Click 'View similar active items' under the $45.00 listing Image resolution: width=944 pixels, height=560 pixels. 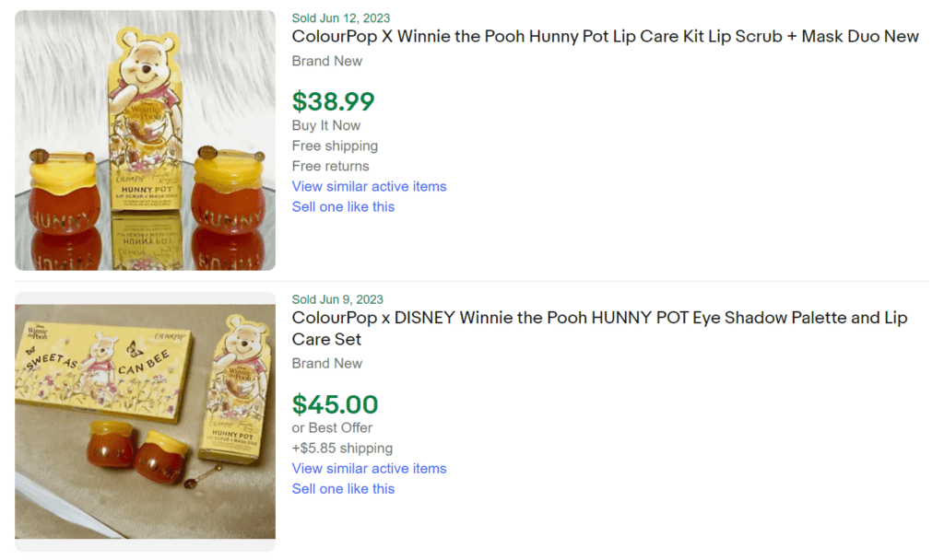[x=369, y=468]
